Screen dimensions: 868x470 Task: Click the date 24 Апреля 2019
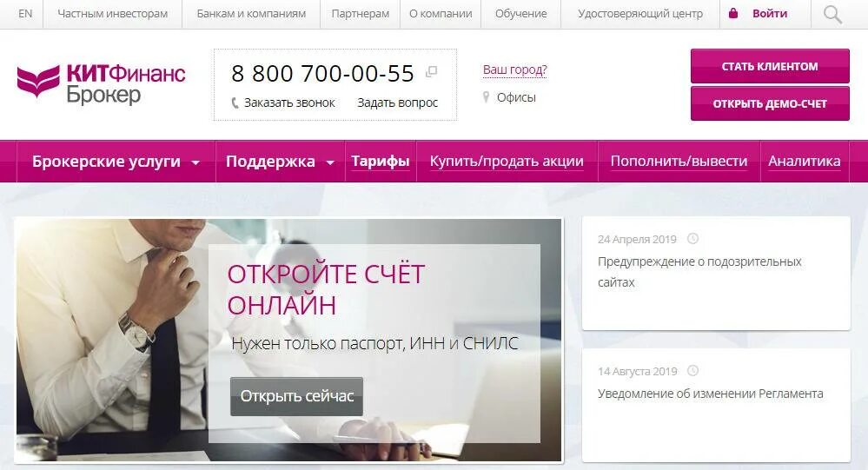[x=637, y=239]
